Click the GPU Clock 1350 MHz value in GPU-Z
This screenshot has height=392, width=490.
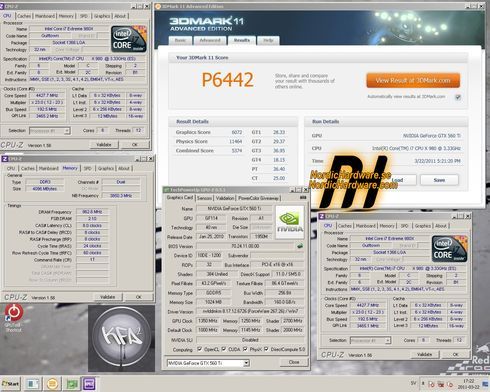click(x=208, y=321)
